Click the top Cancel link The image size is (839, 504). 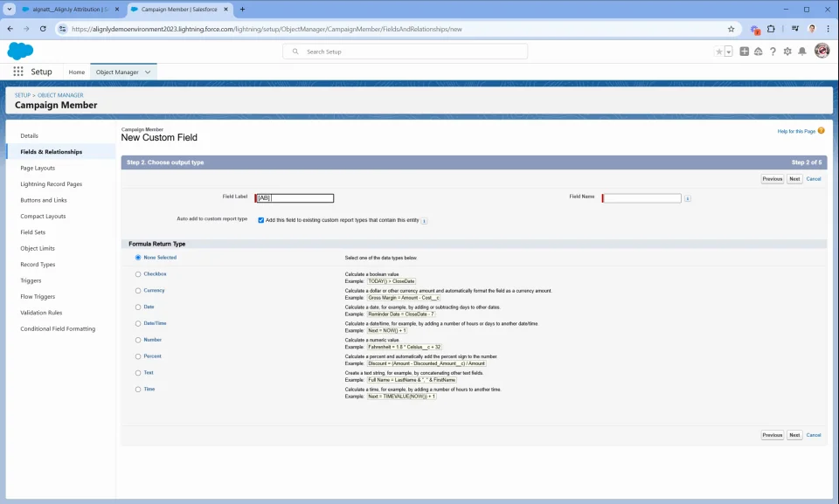click(814, 179)
